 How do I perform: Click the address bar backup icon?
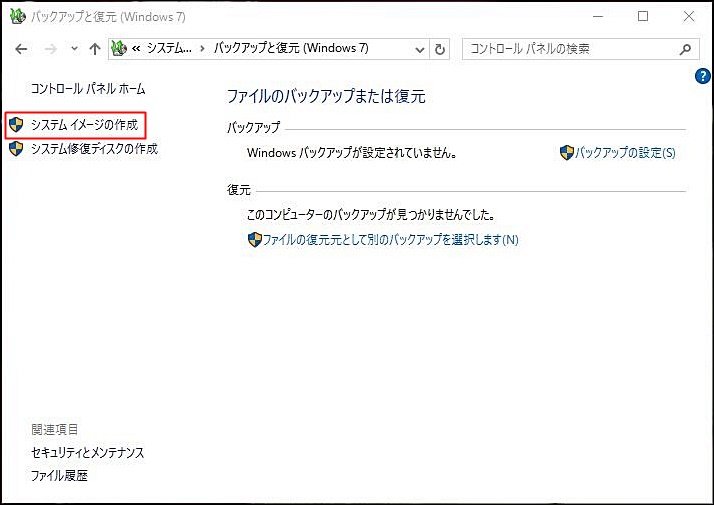click(119, 48)
